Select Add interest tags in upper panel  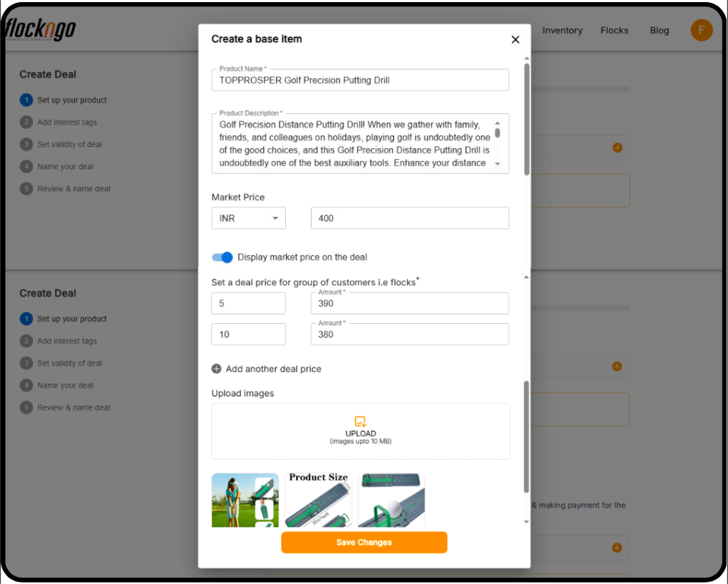pyautogui.click(x=67, y=122)
